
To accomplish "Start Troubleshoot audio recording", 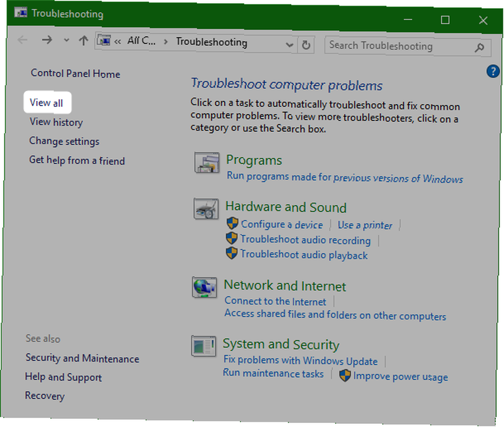I will click(x=305, y=240).
